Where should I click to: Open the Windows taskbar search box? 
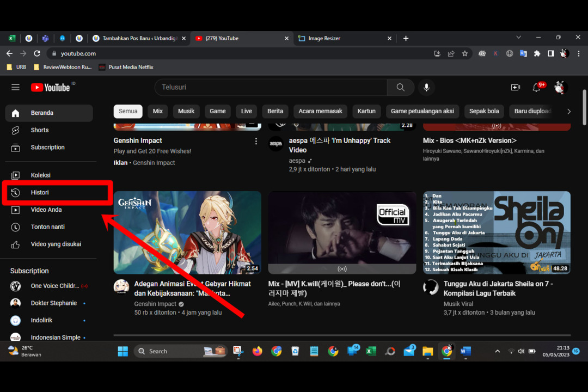(180, 352)
